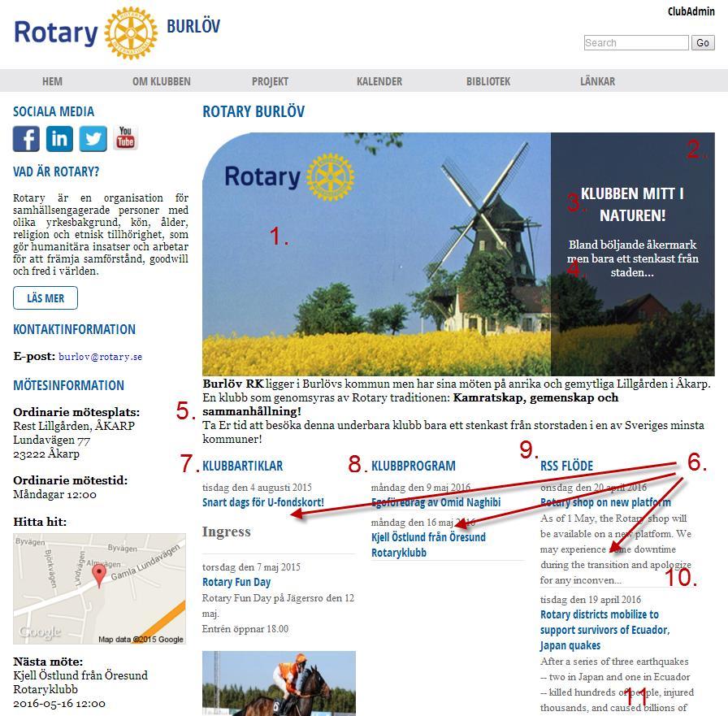Image resolution: width=728 pixels, height=716 pixels.
Task: Click the KLUBBPROGRAM heading
Action: click(414, 466)
